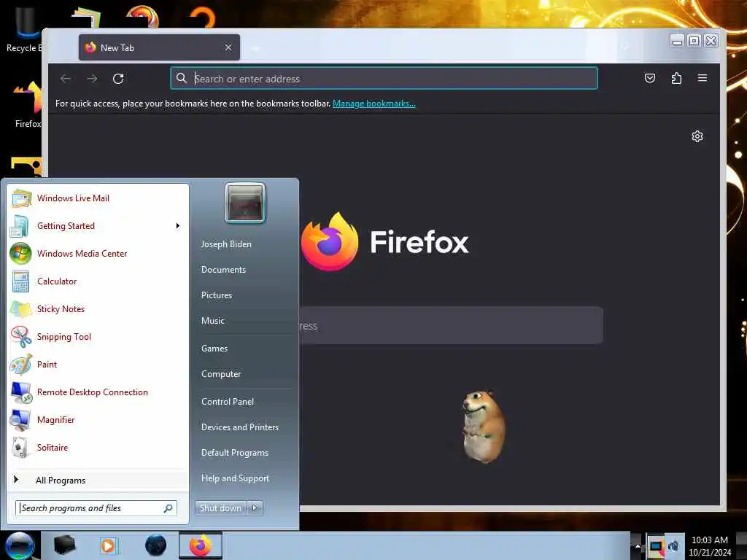This screenshot has width=747, height=560.
Task: Click the Firefox back arrow
Action: point(66,79)
